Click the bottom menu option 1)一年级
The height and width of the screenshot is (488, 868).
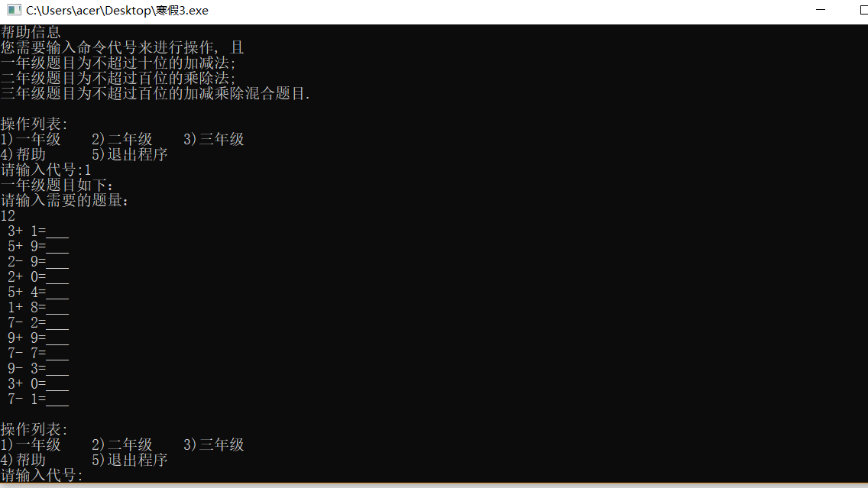[x=31, y=444]
